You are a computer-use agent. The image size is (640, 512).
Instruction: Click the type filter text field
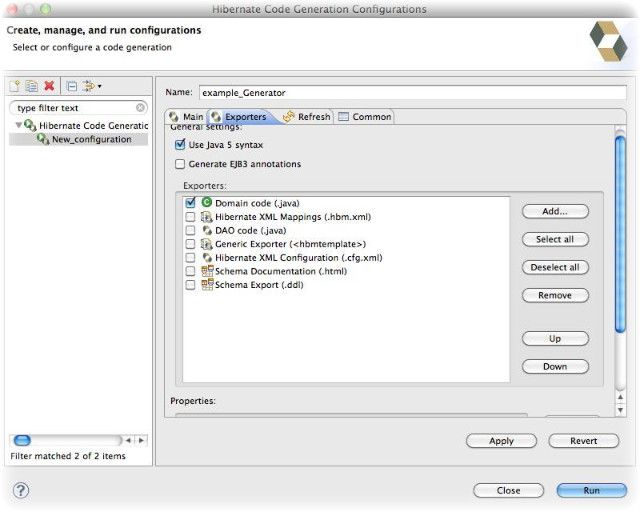pyautogui.click(x=78, y=108)
